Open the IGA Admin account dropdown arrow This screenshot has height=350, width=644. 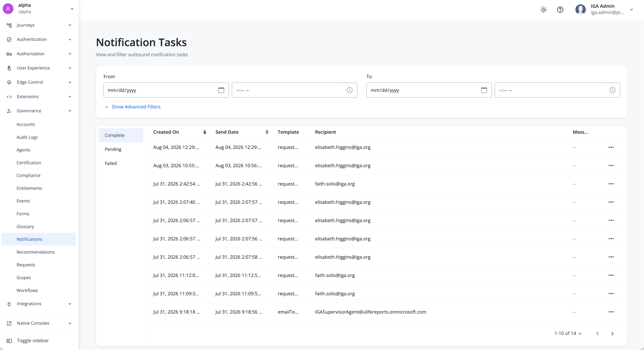click(632, 10)
